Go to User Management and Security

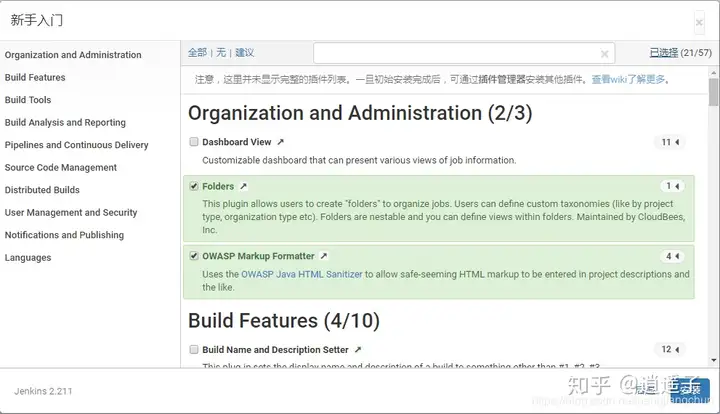[71, 212]
